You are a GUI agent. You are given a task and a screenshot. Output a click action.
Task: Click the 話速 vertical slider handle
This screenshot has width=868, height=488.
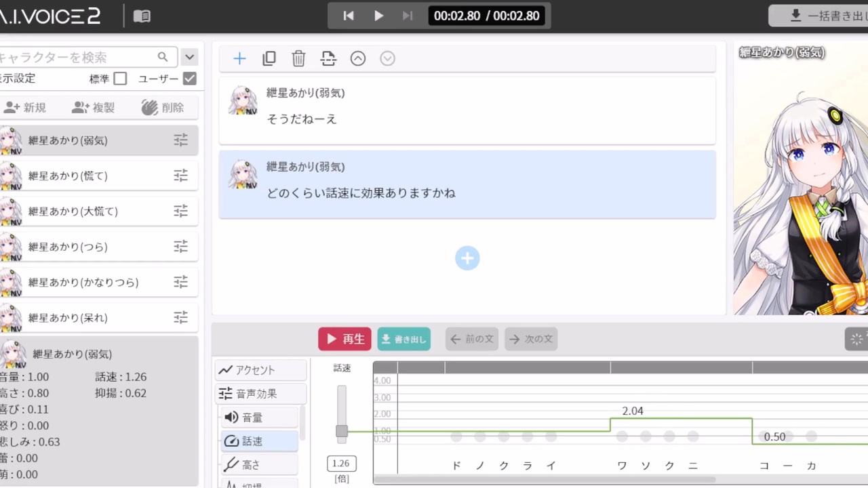tap(342, 431)
